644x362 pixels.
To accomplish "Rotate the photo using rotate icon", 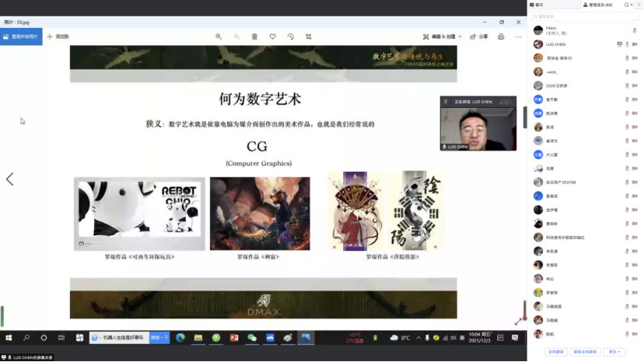I will click(x=291, y=37).
